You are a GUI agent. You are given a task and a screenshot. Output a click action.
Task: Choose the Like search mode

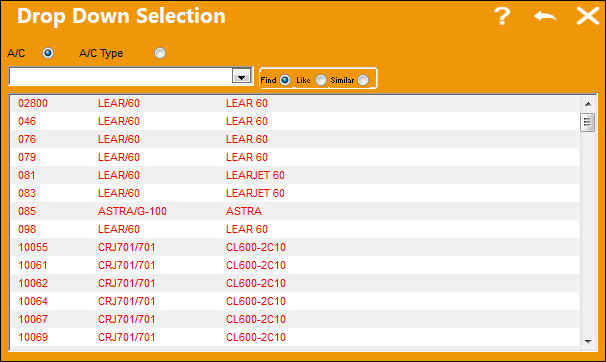[321, 80]
